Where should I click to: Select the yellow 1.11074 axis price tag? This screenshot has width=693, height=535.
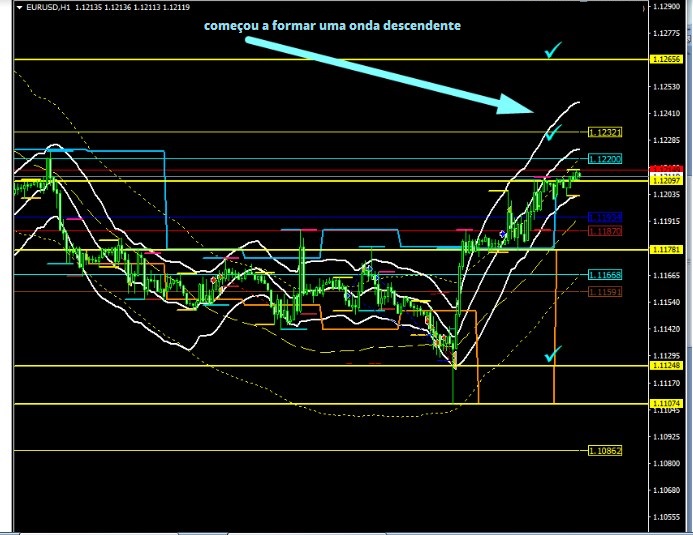point(665,403)
